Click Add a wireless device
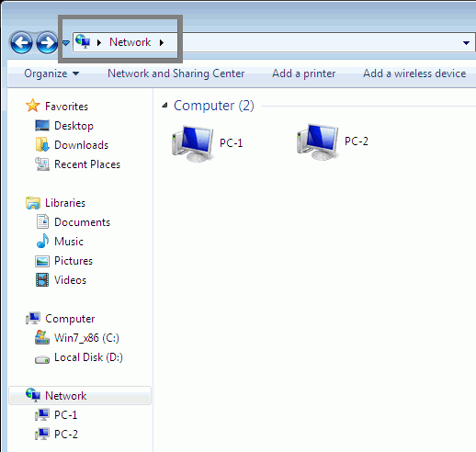 click(x=414, y=73)
